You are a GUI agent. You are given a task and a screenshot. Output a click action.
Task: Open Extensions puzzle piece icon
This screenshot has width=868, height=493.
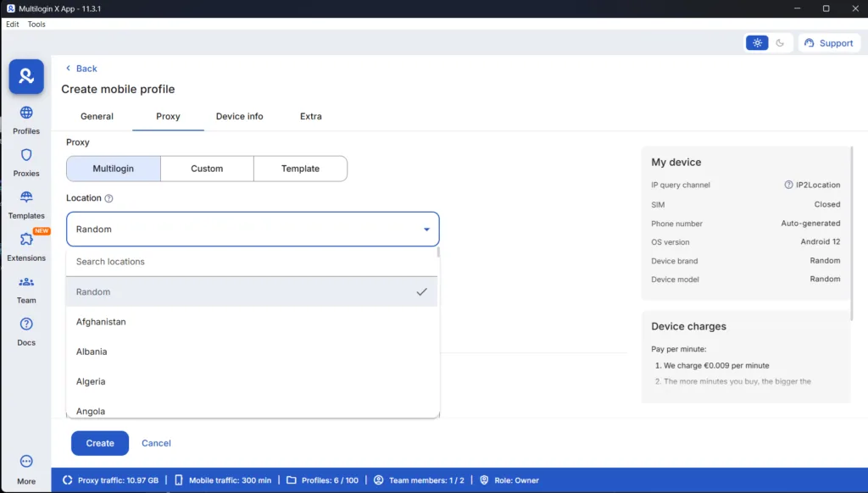pyautogui.click(x=26, y=240)
